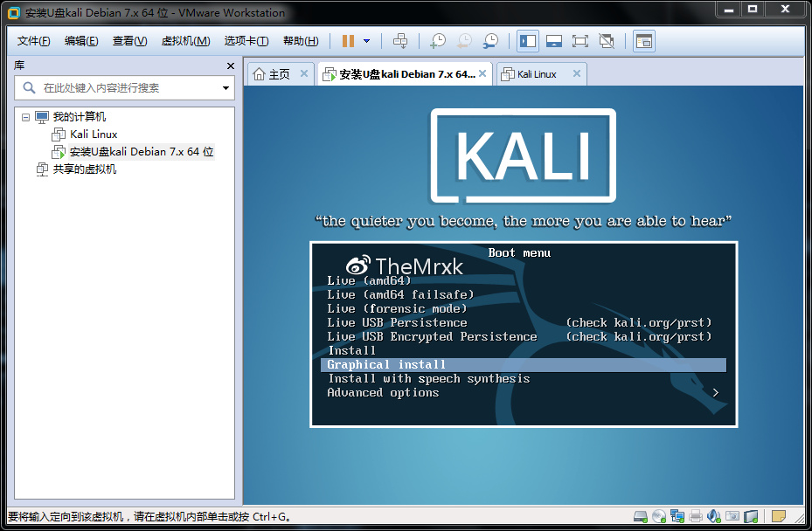Toggle the library sidebar view button

pos(528,41)
